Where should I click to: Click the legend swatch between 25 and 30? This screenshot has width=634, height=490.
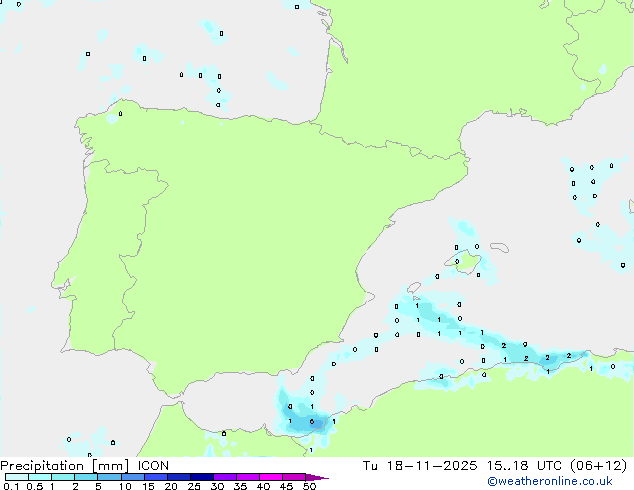coord(202,477)
